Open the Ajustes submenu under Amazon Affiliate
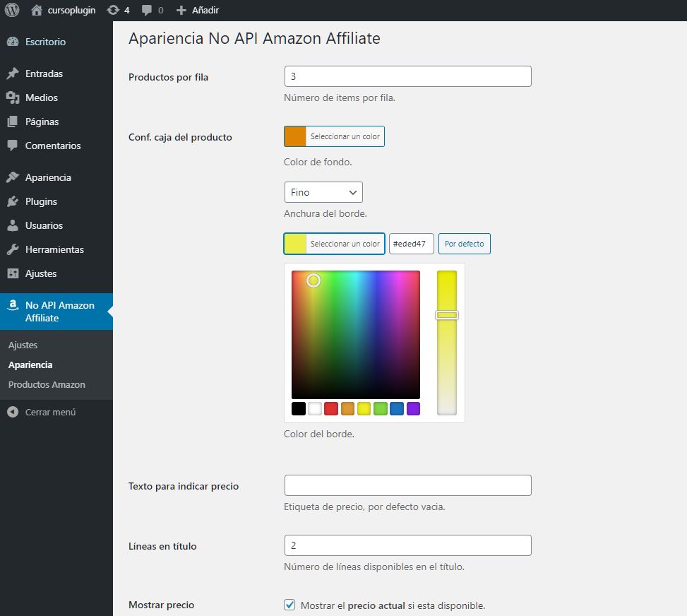Image resolution: width=687 pixels, height=616 pixels. coord(23,345)
